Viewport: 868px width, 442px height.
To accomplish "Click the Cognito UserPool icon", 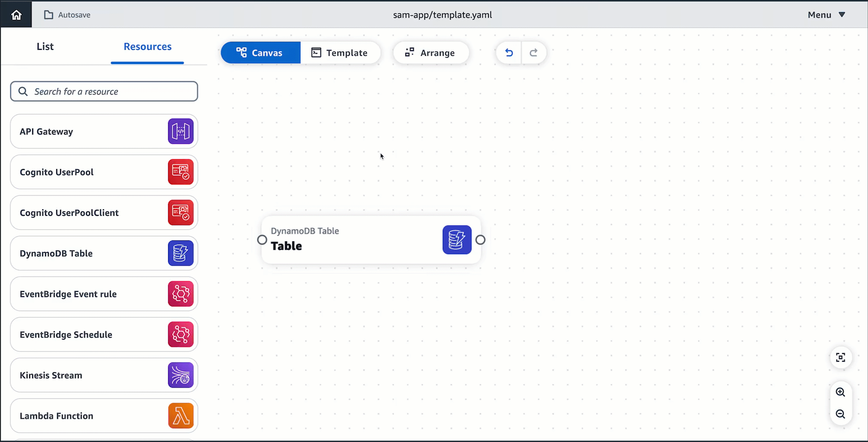I will [x=180, y=172].
